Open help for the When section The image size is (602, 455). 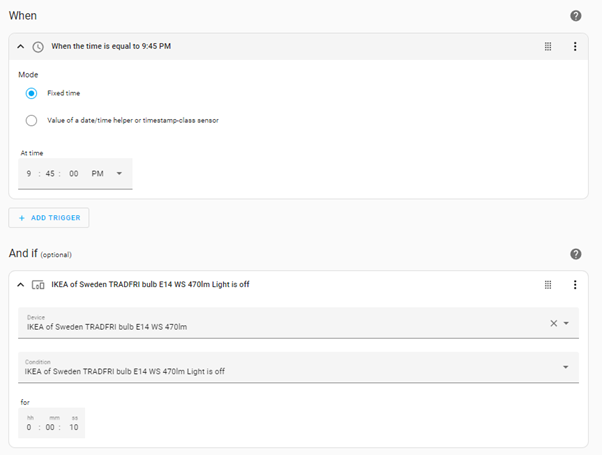click(576, 16)
